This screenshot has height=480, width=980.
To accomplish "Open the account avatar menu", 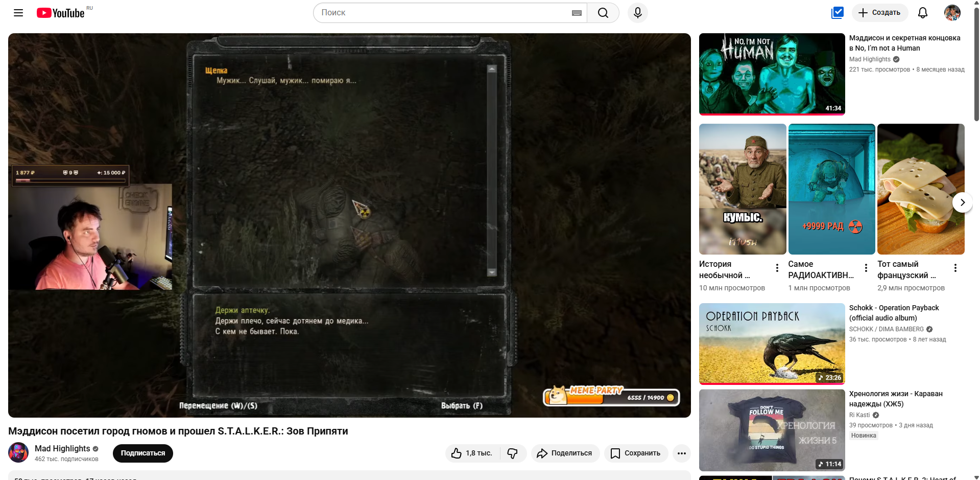I will pyautogui.click(x=952, y=13).
